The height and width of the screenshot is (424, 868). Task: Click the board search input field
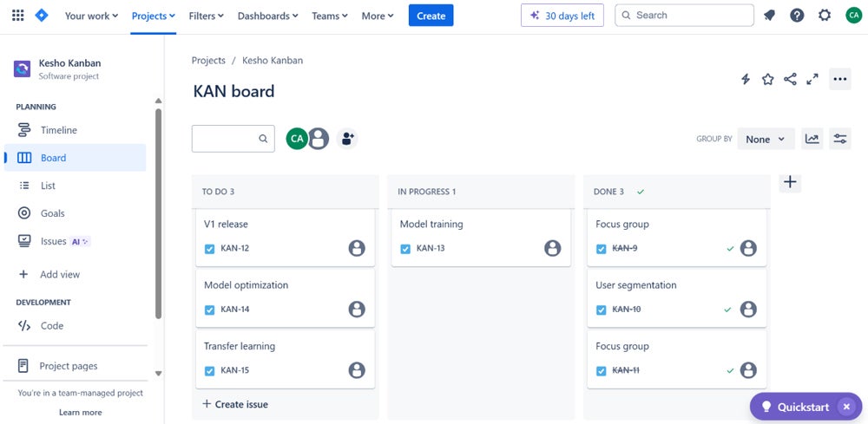click(233, 139)
